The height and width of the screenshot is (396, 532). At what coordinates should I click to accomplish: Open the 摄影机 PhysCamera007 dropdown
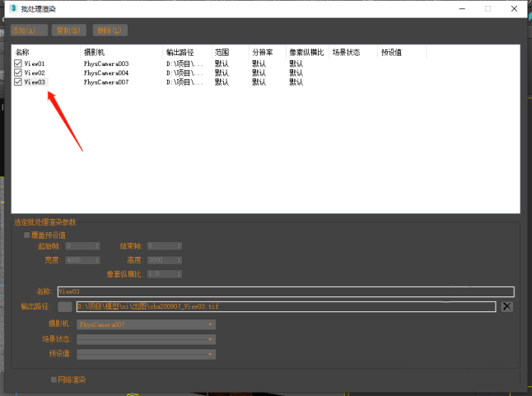(x=146, y=324)
